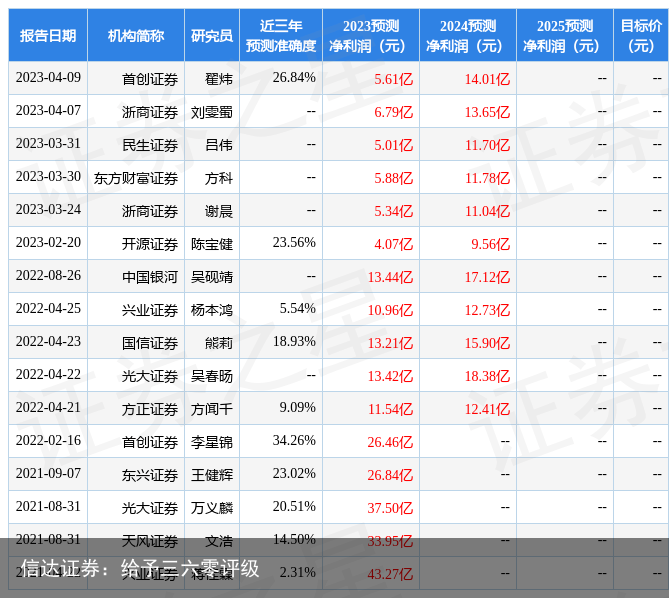Select date cell 2023-03-31

click(48, 143)
